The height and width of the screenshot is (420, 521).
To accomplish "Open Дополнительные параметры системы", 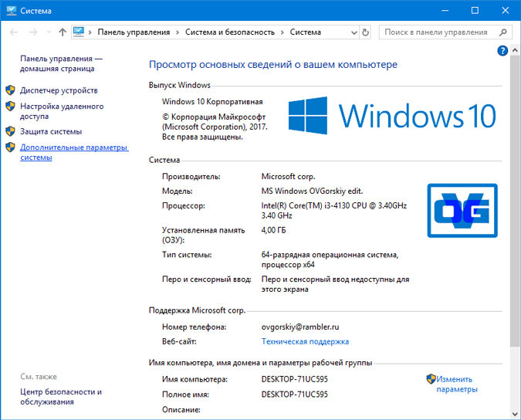I will pos(74,152).
